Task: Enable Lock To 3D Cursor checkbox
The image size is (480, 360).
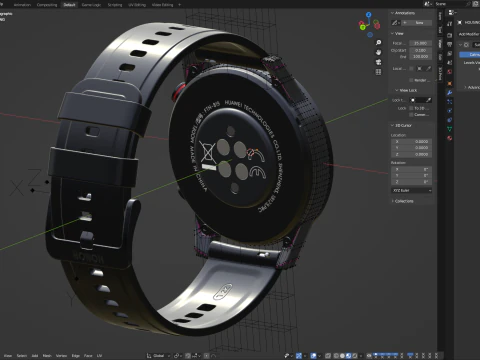Action: (411, 108)
